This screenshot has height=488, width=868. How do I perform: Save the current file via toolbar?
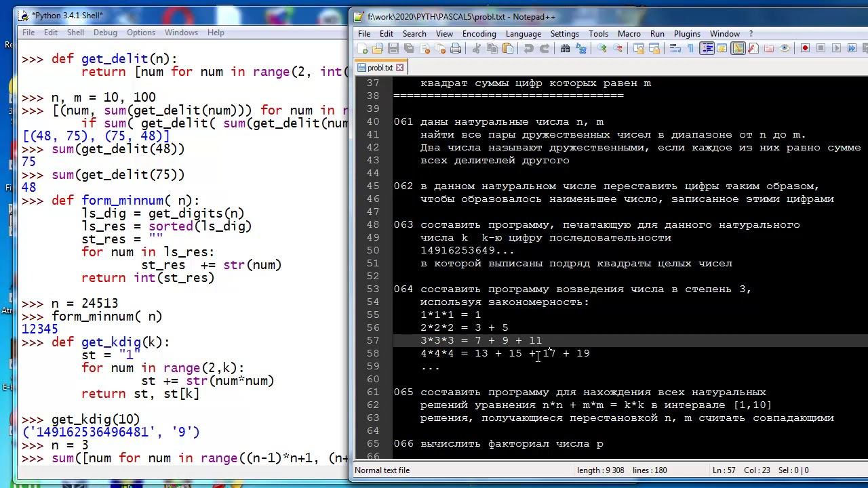[393, 48]
